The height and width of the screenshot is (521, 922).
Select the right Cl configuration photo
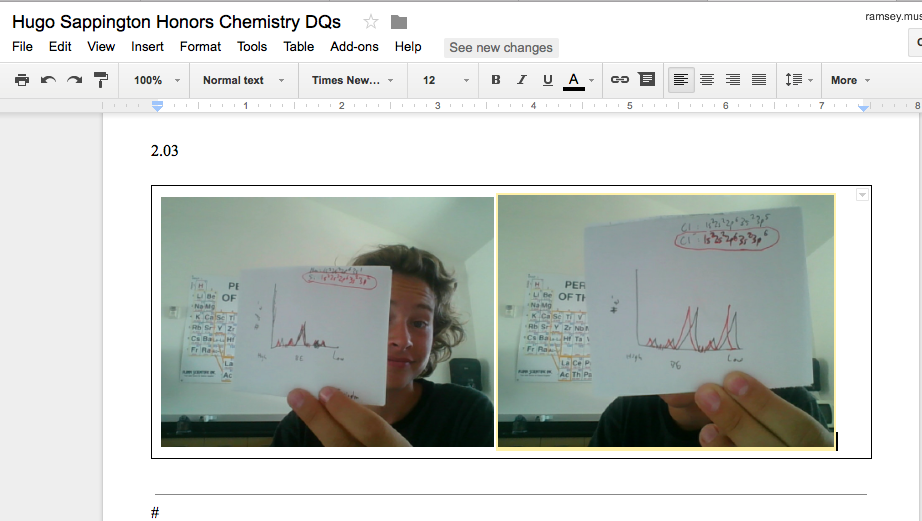pyautogui.click(x=666, y=322)
